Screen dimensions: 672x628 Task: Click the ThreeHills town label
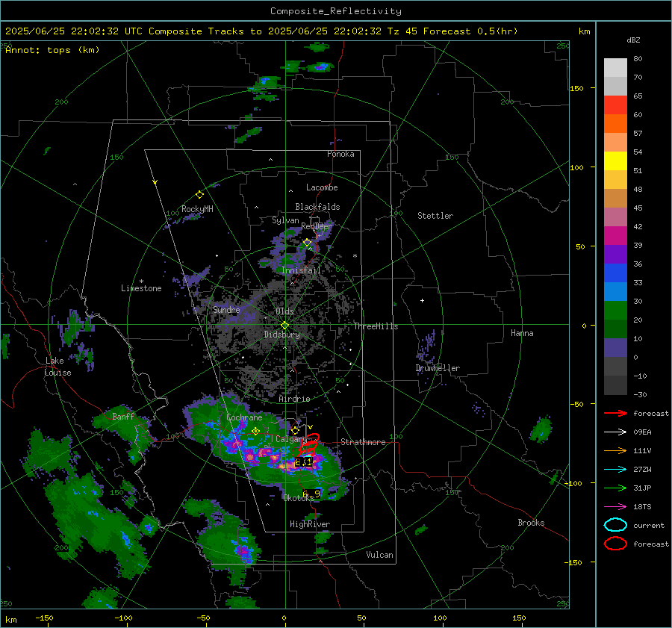[x=376, y=326]
